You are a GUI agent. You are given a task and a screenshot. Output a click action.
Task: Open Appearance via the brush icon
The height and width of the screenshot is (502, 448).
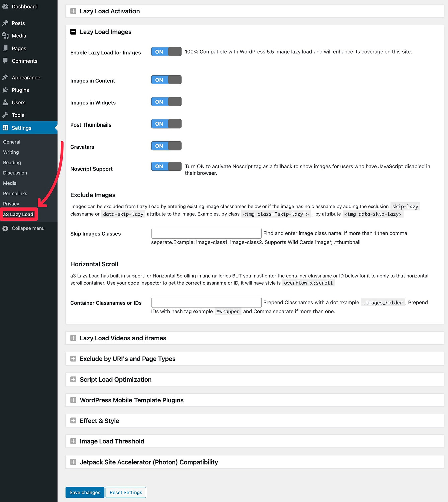click(x=6, y=77)
